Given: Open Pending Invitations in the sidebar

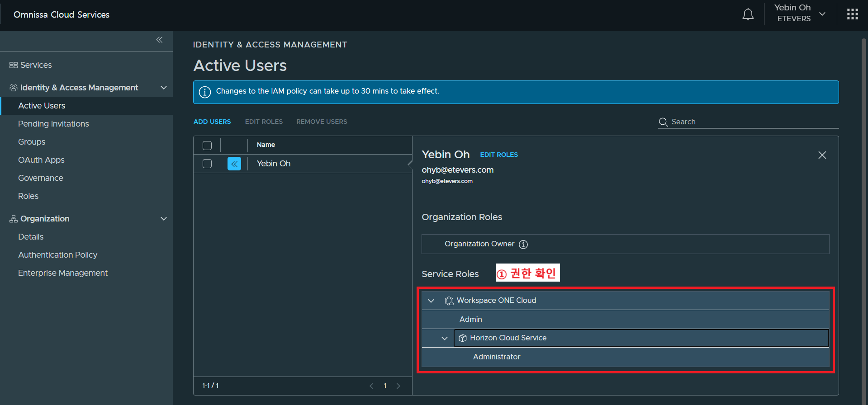Looking at the screenshot, I should tap(53, 124).
